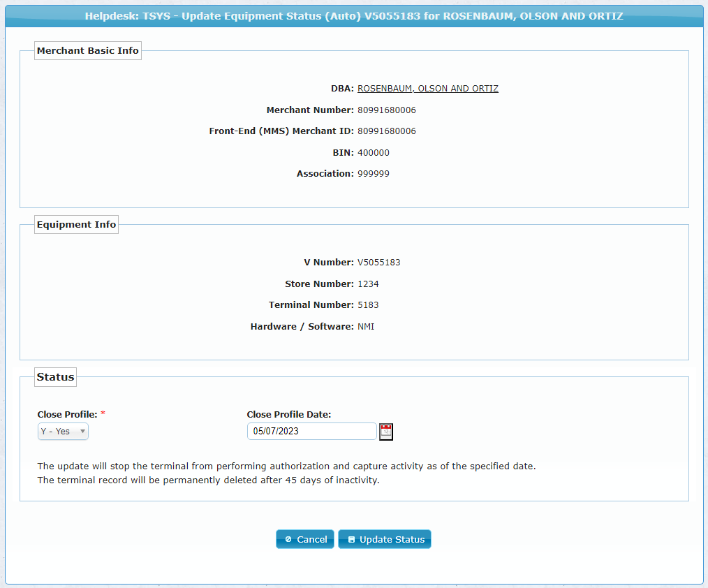The height and width of the screenshot is (588, 708).
Task: Open the ROSENBAUM, OLSON AND ORTIZ link
Action: click(x=427, y=89)
